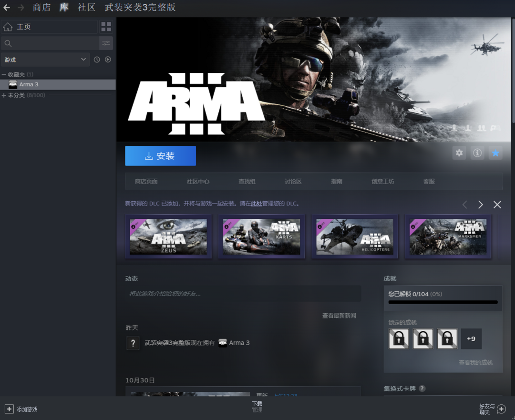Toggle Arma 3 favorite star
Screen dimensions: 515x420
coord(495,153)
